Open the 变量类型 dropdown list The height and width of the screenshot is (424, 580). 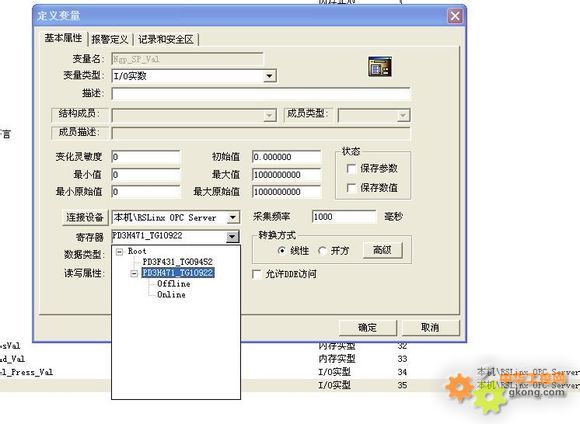pyautogui.click(x=269, y=76)
